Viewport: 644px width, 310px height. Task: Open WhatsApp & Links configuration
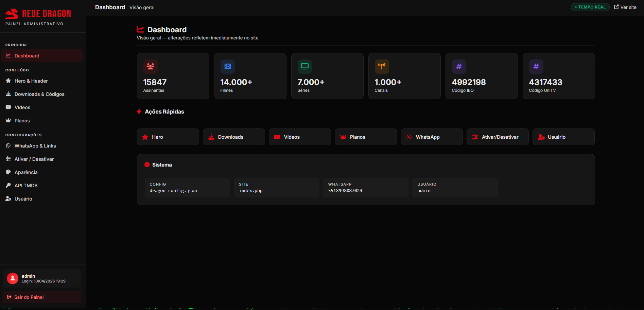35,145
